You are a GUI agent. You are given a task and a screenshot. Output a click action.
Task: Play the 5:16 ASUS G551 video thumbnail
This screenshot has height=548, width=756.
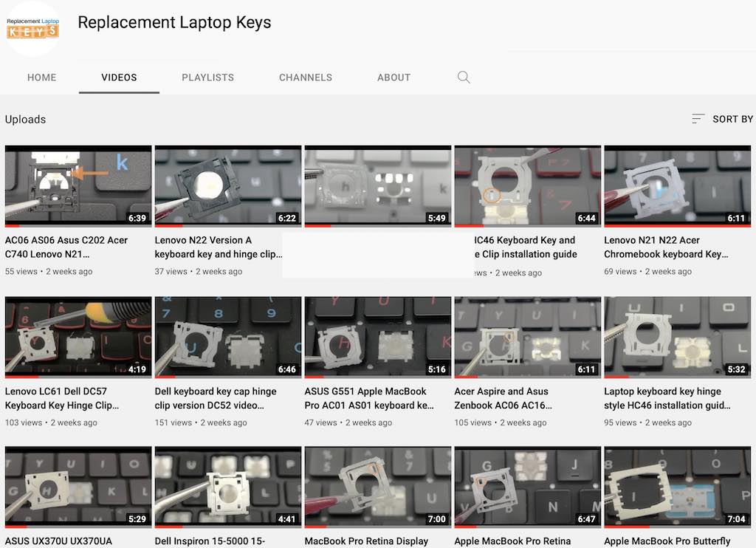(x=377, y=337)
